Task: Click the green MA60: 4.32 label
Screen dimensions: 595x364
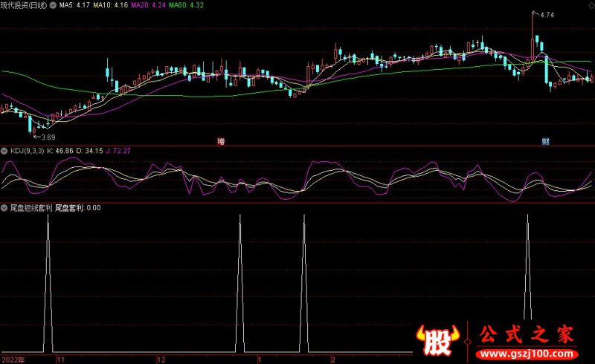Action: coord(187,5)
